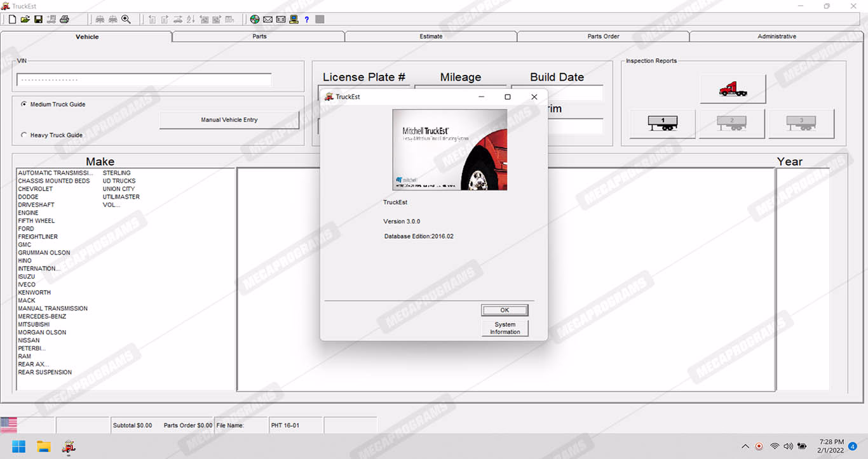Click the computer network toolbar icon
868x459 pixels.
[294, 20]
